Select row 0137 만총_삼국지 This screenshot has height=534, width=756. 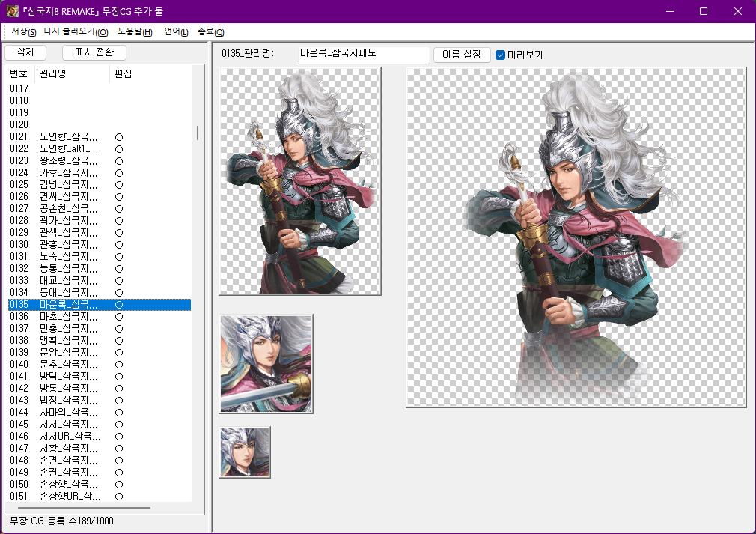[x=100, y=329]
